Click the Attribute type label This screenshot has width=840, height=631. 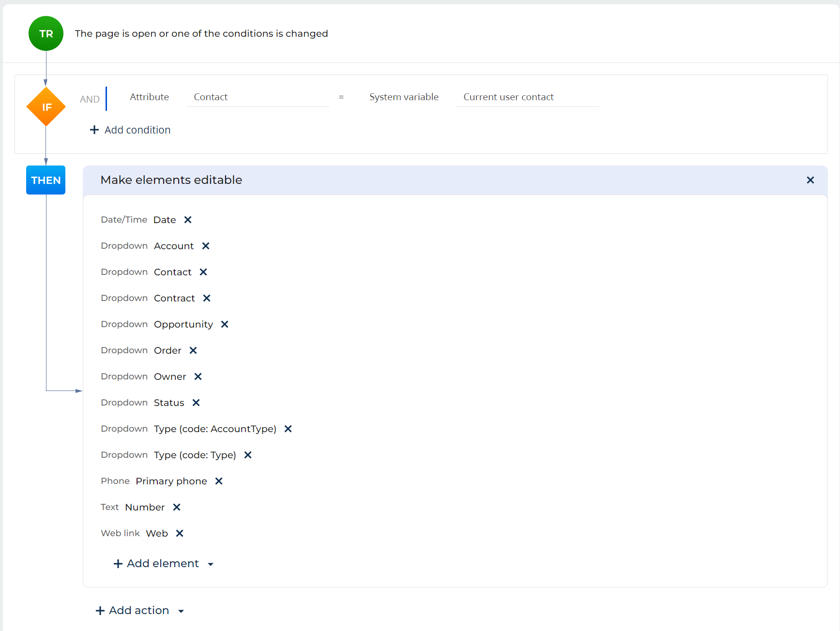(x=149, y=97)
